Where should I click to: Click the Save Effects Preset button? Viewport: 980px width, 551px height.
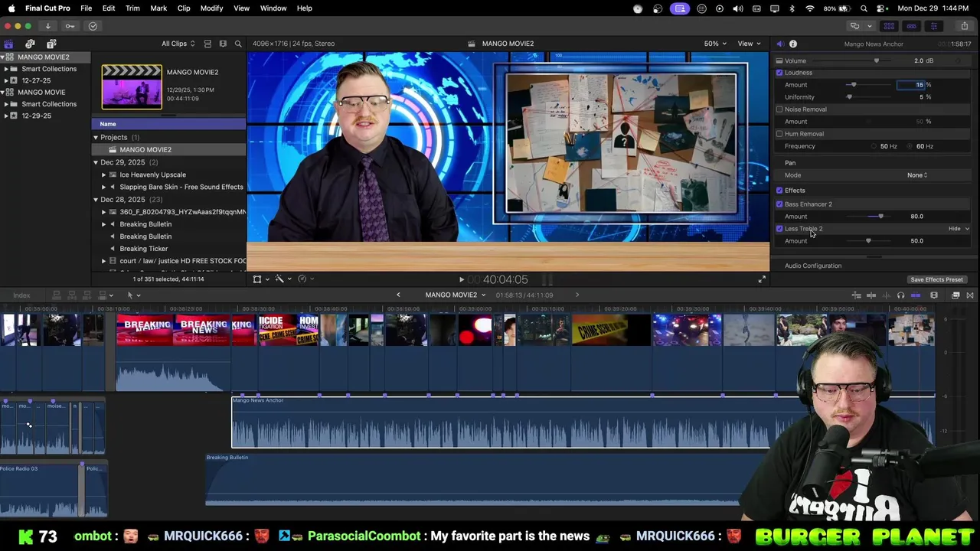(936, 279)
